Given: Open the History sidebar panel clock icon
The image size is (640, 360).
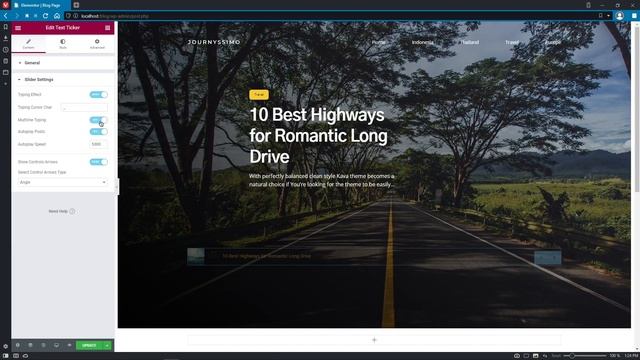Looking at the screenshot, I should (5, 50).
